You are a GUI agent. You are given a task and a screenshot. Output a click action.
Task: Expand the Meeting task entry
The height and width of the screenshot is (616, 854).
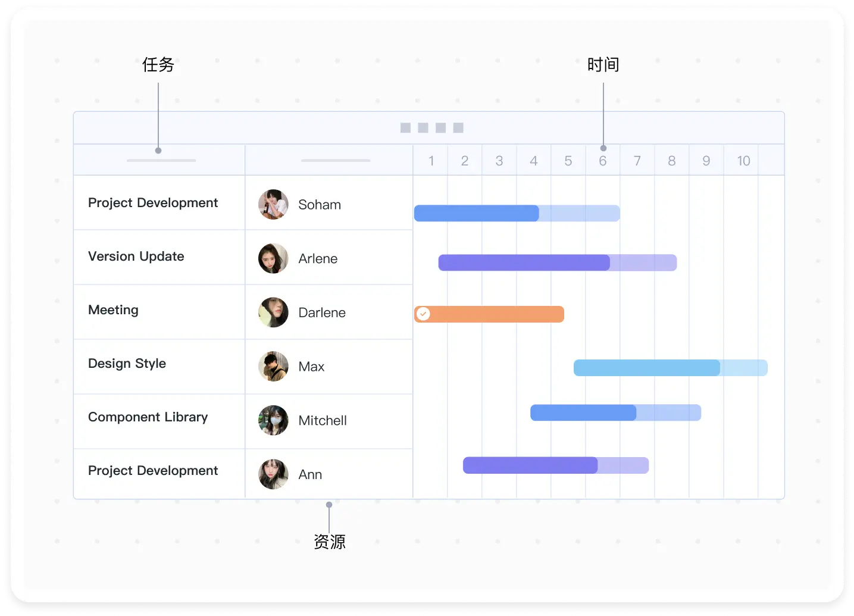(113, 310)
